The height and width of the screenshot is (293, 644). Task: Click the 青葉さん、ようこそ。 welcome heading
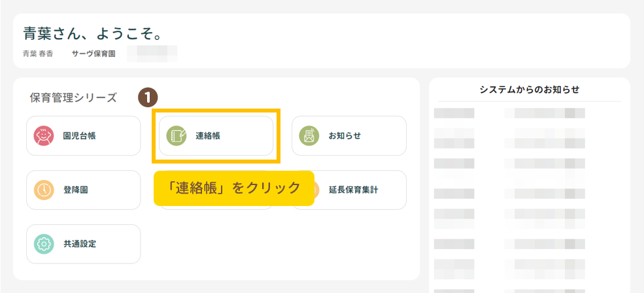92,33
